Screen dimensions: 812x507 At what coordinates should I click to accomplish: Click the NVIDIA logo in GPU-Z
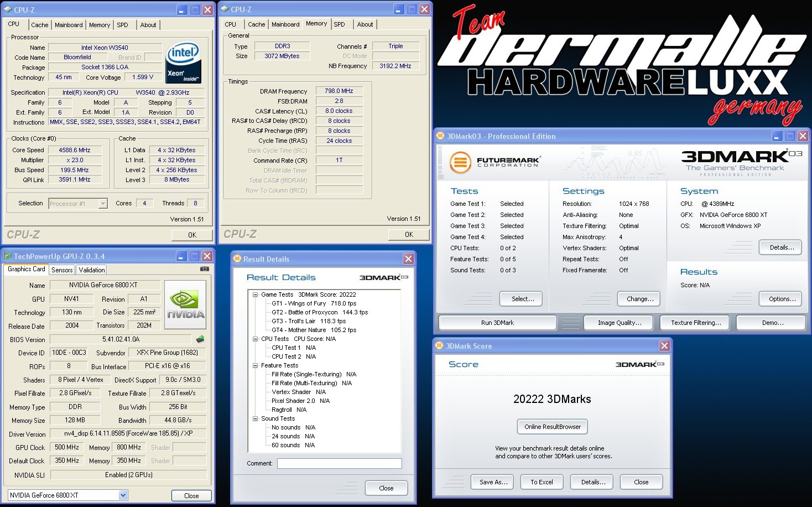pos(185,305)
